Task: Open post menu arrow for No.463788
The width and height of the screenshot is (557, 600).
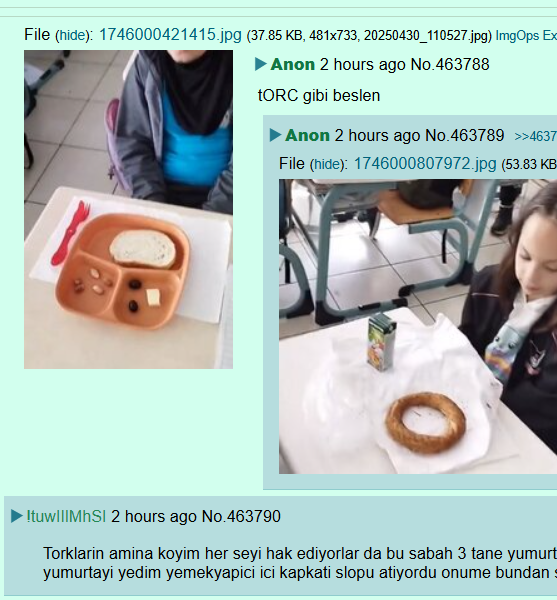Action: pos(261,64)
